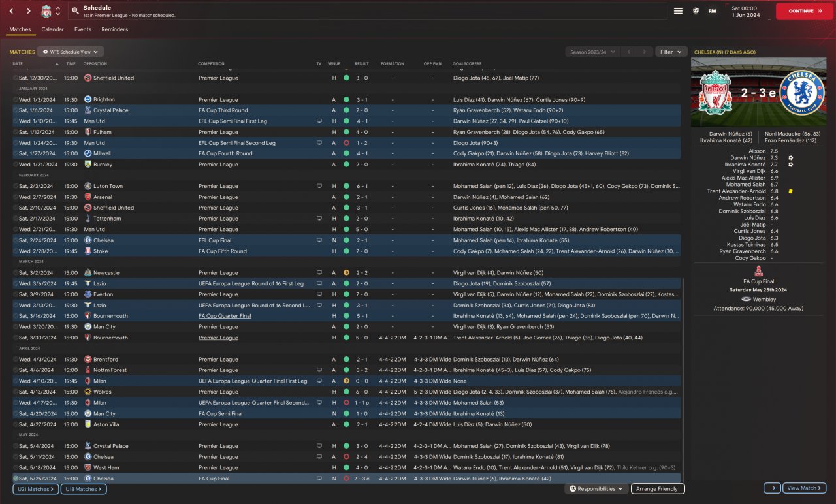The height and width of the screenshot is (504, 836).
Task: Sort the table by the Date column header
Action: point(18,64)
